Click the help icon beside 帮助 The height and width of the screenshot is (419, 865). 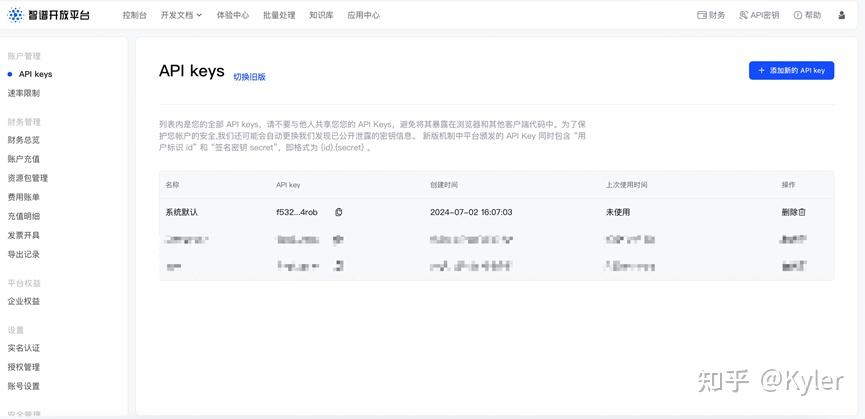click(x=798, y=15)
